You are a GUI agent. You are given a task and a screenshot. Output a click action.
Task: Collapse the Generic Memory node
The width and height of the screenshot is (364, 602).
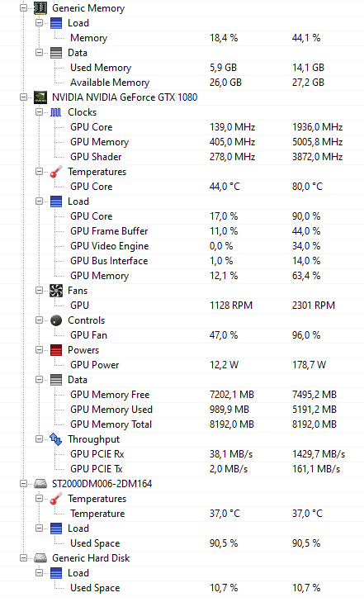tap(23, 7)
